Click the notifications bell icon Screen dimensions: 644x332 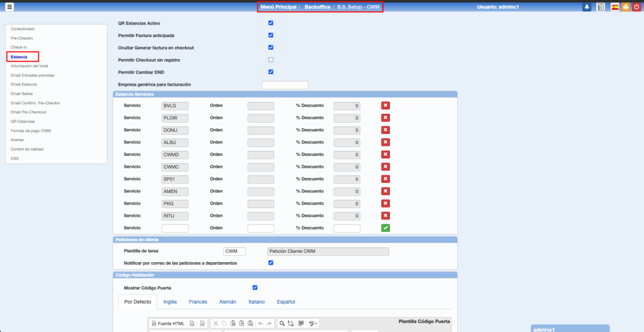tap(587, 7)
